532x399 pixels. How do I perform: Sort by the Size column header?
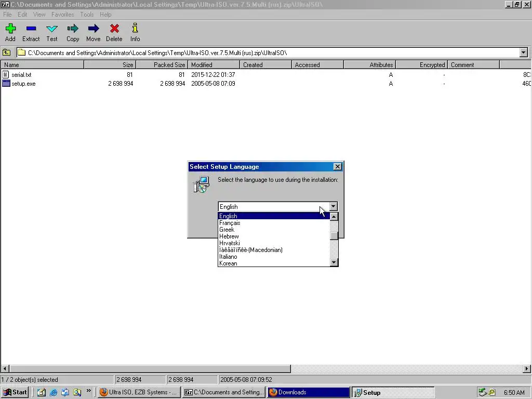(x=110, y=65)
